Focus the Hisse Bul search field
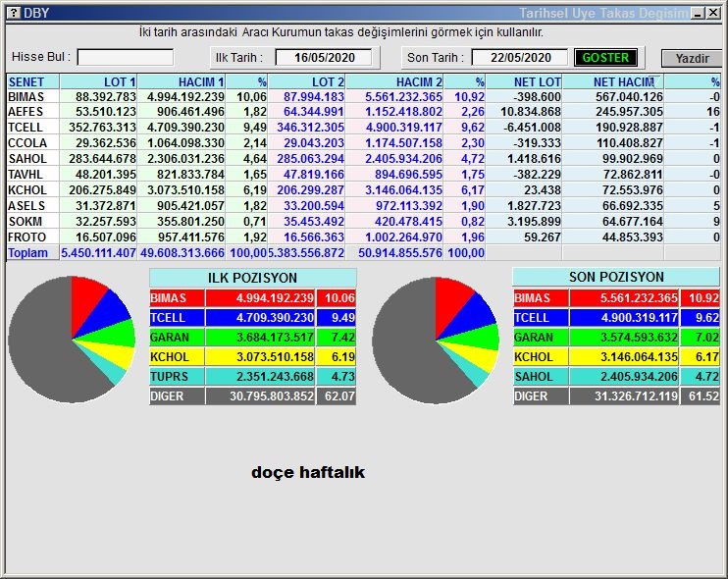Screen dimensions: 728x579 click(x=126, y=58)
